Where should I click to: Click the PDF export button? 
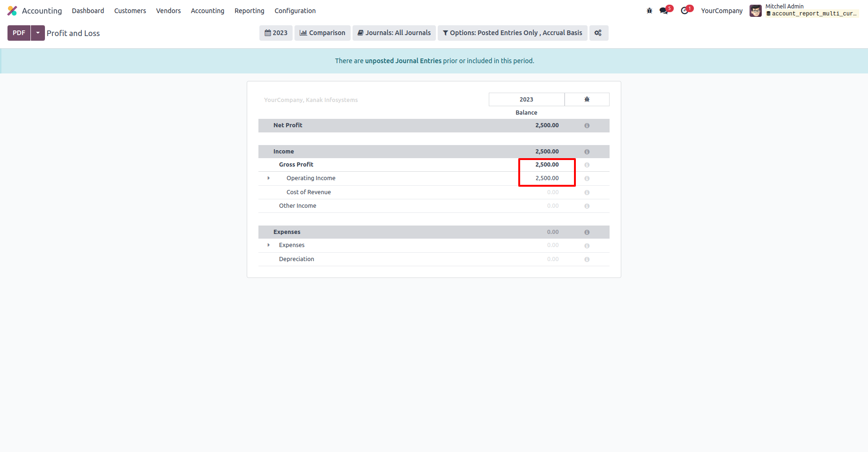19,33
